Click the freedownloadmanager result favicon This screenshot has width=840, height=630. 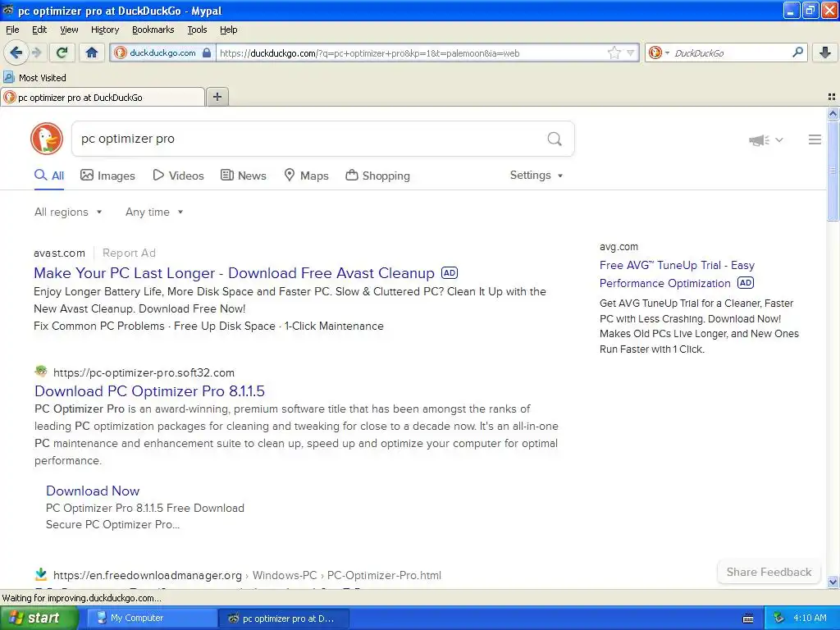pos(41,574)
